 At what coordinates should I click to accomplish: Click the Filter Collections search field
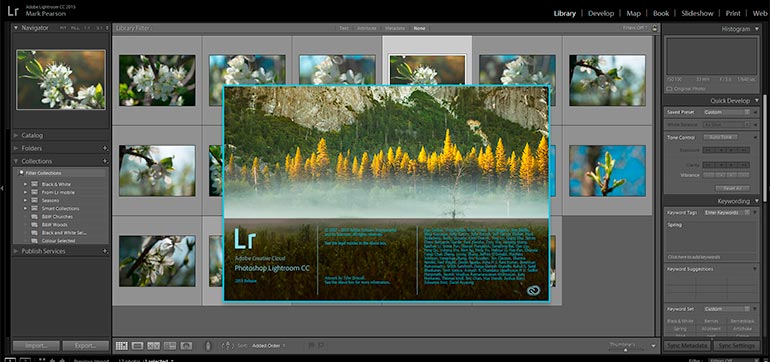point(61,173)
